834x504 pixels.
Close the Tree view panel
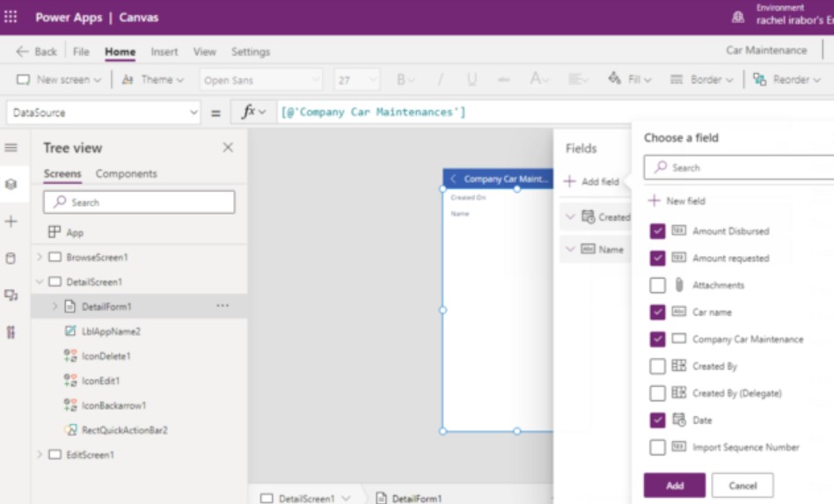coord(228,147)
